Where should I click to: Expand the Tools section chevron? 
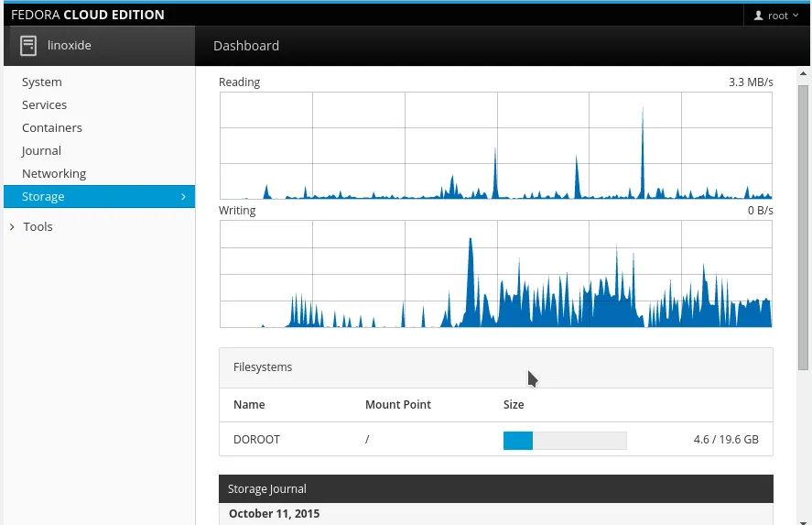point(12,226)
